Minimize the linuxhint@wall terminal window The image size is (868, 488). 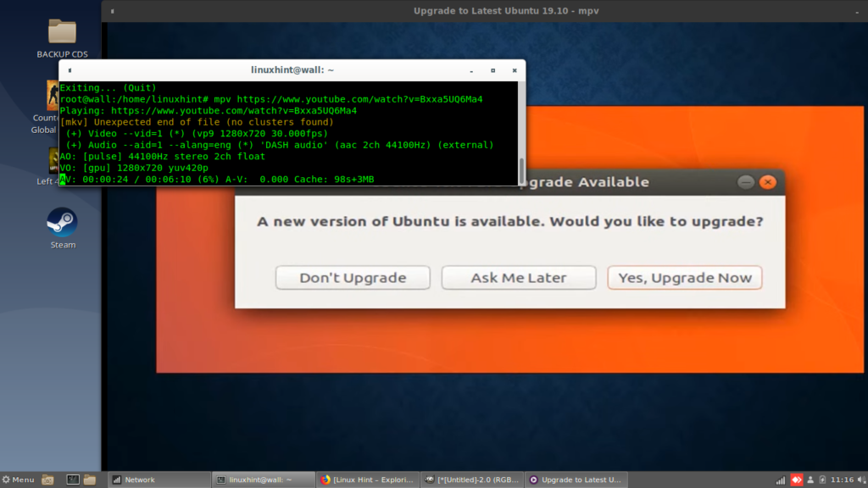coord(471,71)
